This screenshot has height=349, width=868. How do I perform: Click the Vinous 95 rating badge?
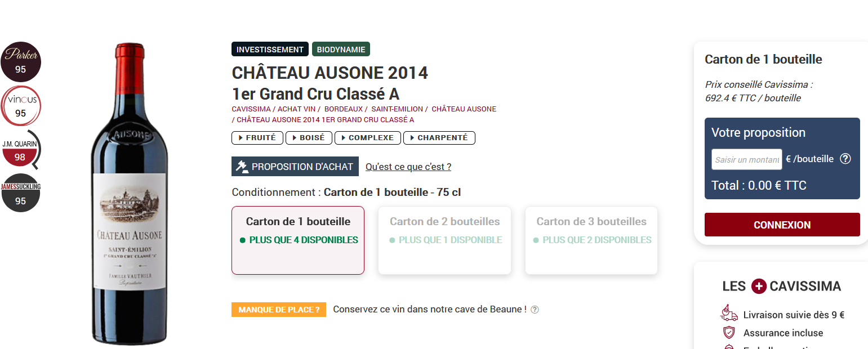(x=21, y=106)
